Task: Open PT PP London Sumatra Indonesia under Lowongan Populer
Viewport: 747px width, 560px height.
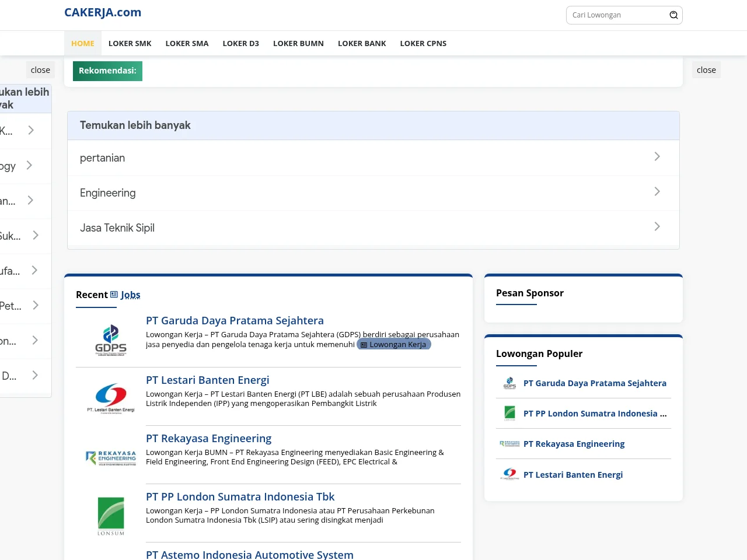Action: [x=595, y=414]
